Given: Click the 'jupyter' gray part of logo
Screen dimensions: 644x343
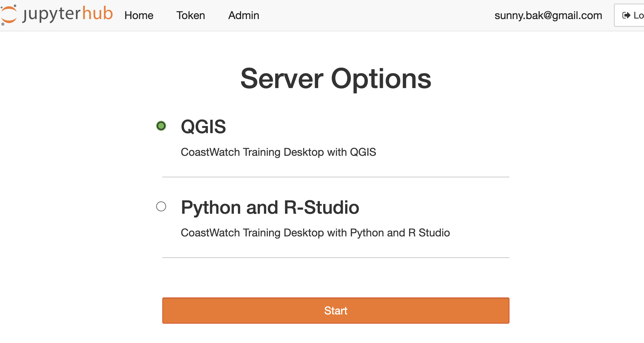Looking at the screenshot, I should [x=51, y=14].
